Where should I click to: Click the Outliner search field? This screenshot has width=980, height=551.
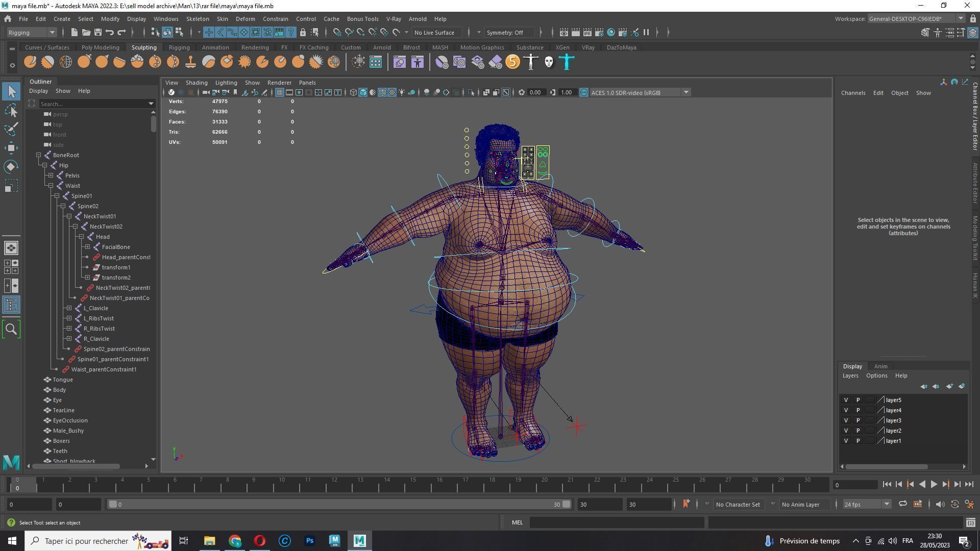pyautogui.click(x=97, y=104)
